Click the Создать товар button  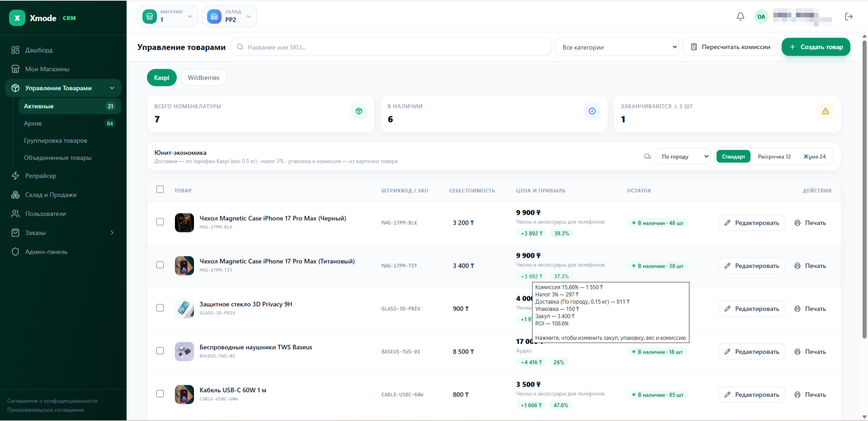pyautogui.click(x=816, y=47)
